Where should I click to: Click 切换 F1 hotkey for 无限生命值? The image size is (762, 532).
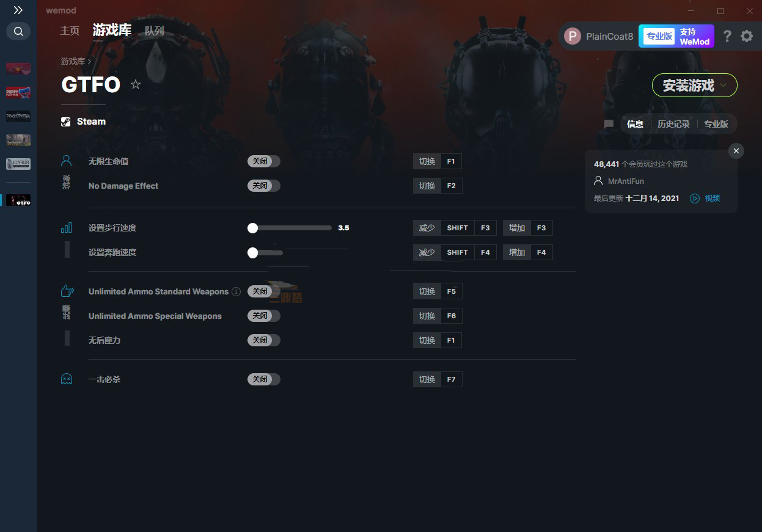coord(438,161)
